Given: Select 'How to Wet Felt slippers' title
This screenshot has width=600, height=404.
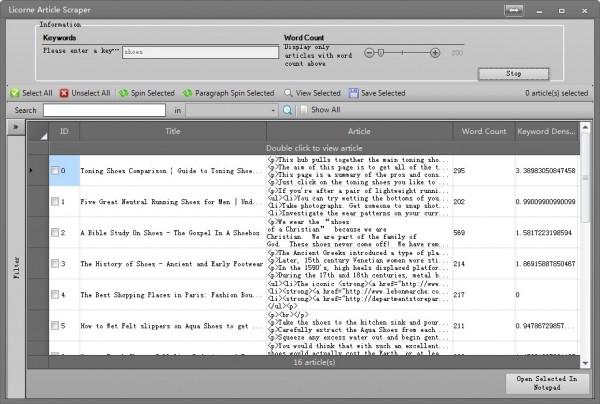Looking at the screenshot, I should [x=171, y=326].
